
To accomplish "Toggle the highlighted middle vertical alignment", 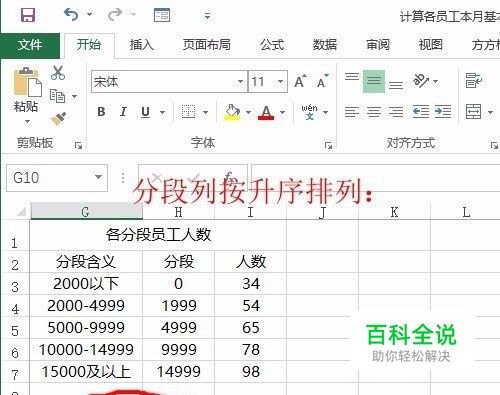I will click(374, 81).
